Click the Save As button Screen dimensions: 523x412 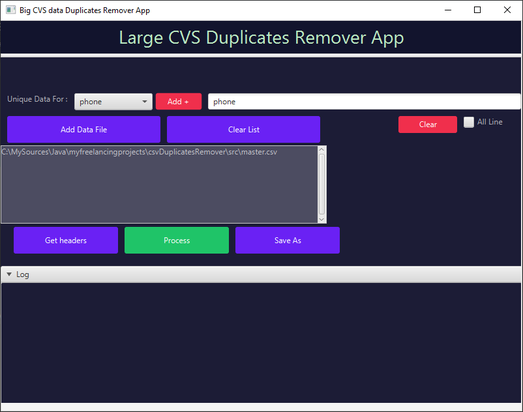point(288,240)
